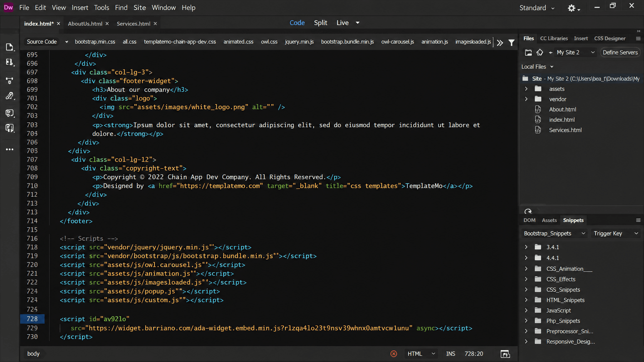This screenshot has height=362, width=644.
Task: Show more related files double-arrow
Action: 500,42
